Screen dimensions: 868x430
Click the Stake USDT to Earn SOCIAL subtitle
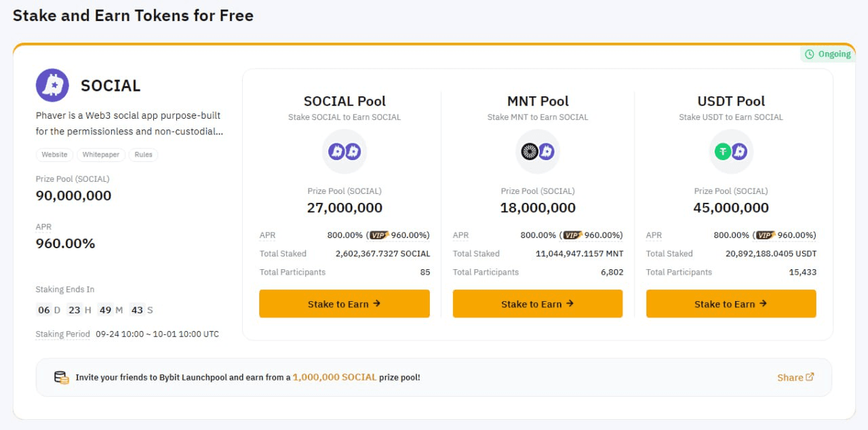click(731, 117)
